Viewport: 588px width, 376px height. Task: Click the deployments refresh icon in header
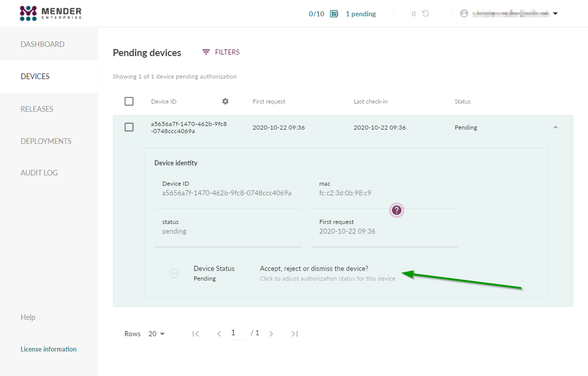pos(425,14)
